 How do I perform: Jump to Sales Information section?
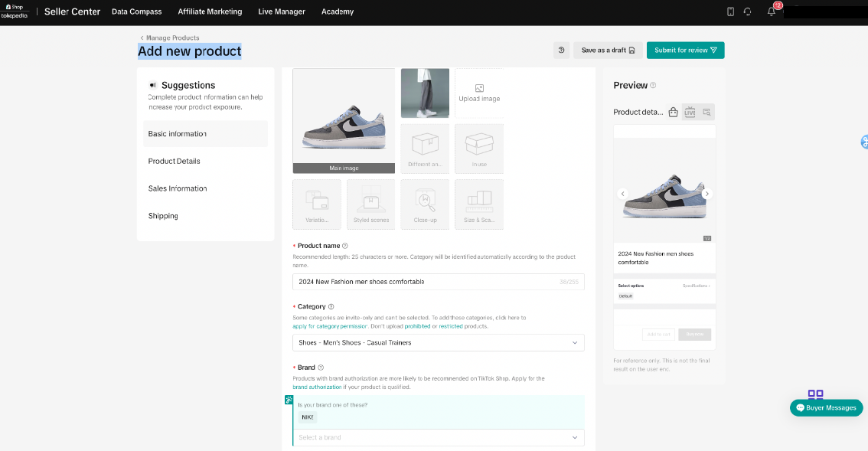click(x=178, y=188)
